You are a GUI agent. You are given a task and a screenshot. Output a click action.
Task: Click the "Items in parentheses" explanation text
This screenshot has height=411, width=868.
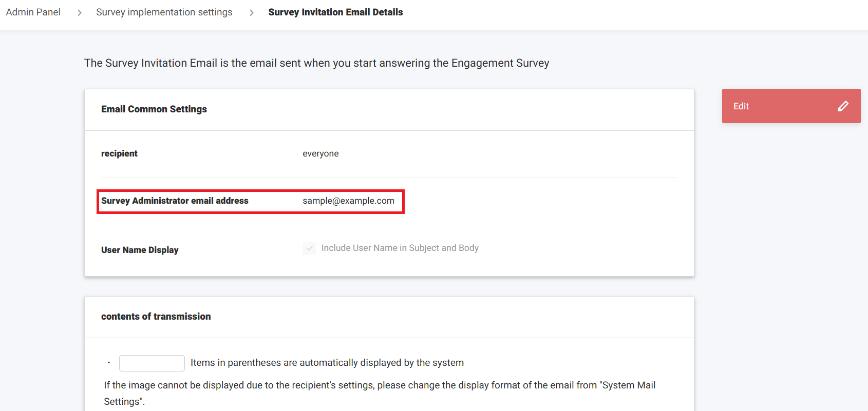coord(327,363)
